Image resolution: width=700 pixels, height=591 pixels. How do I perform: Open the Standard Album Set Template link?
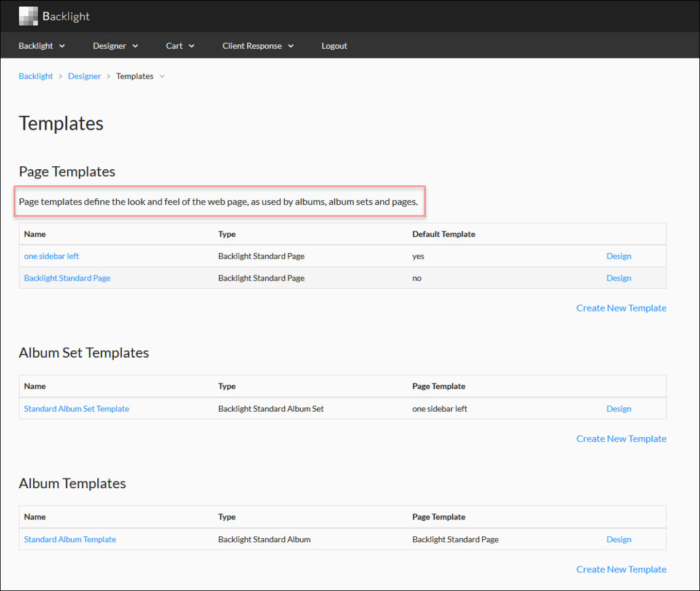tap(76, 409)
